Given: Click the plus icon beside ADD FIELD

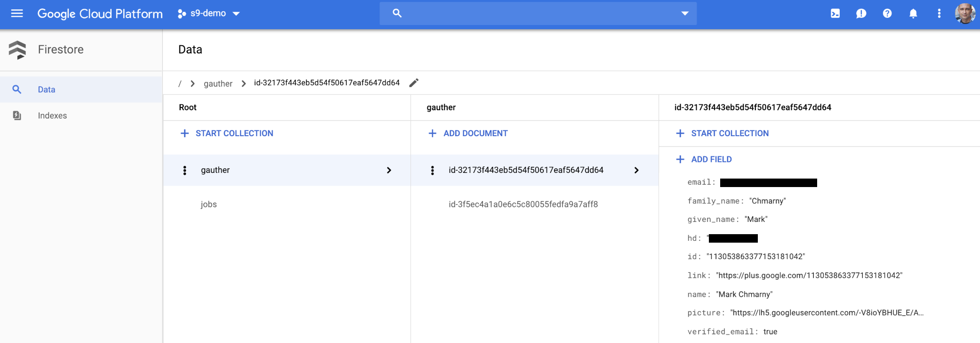Looking at the screenshot, I should pos(680,159).
